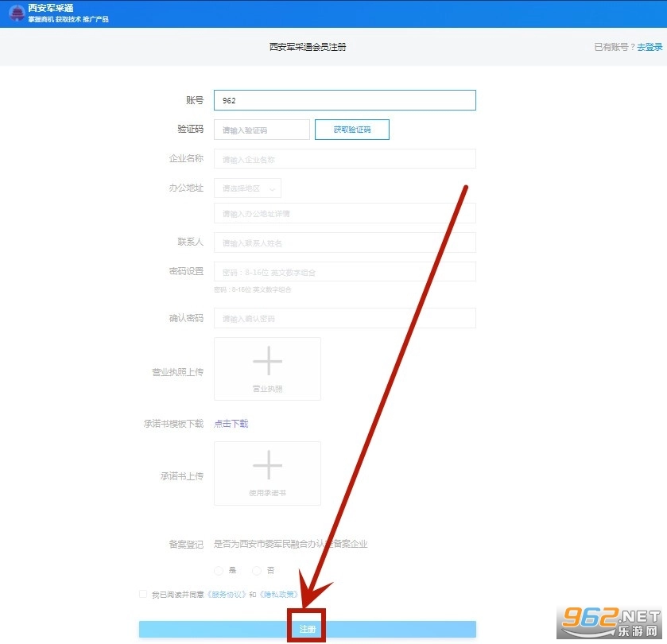Select 是 radio button for 备案登记
This screenshot has height=644, width=667.
(x=219, y=570)
